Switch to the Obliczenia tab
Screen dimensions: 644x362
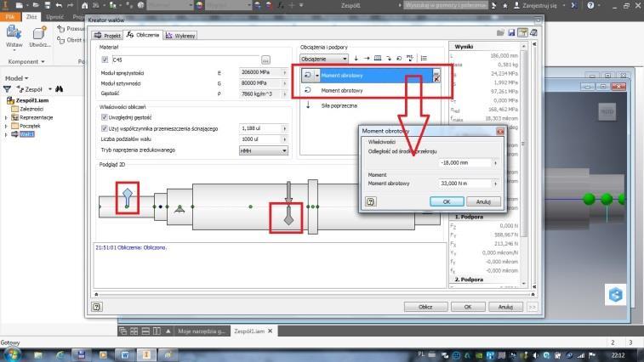(x=143, y=36)
